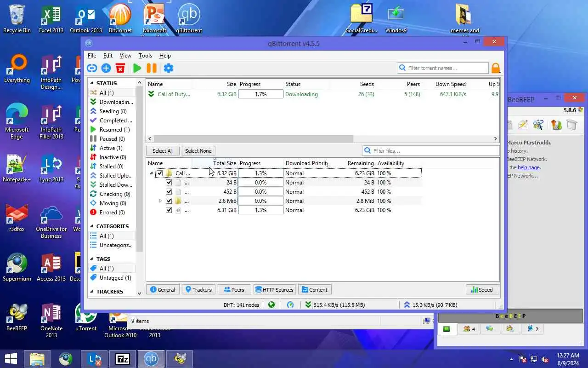Open the Windows Start button
The image size is (588, 368).
11,359
